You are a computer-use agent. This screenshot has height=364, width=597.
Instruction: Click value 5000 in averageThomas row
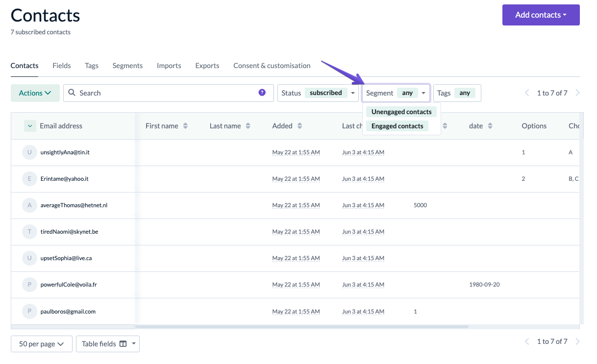click(x=421, y=205)
